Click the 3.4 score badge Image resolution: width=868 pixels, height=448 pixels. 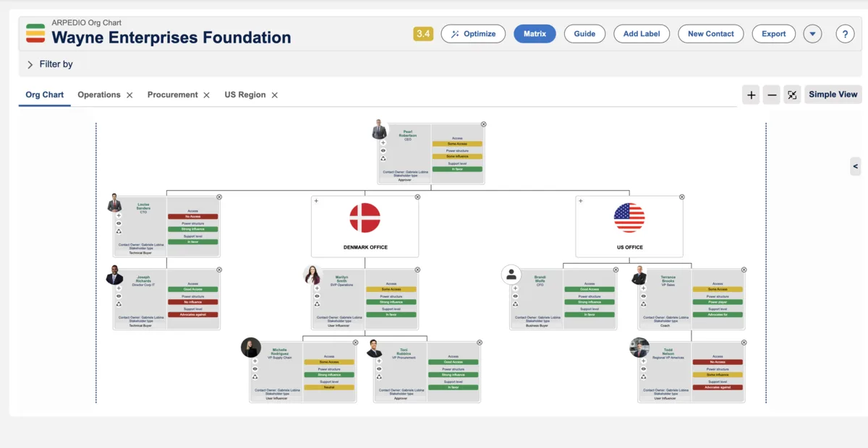423,33
